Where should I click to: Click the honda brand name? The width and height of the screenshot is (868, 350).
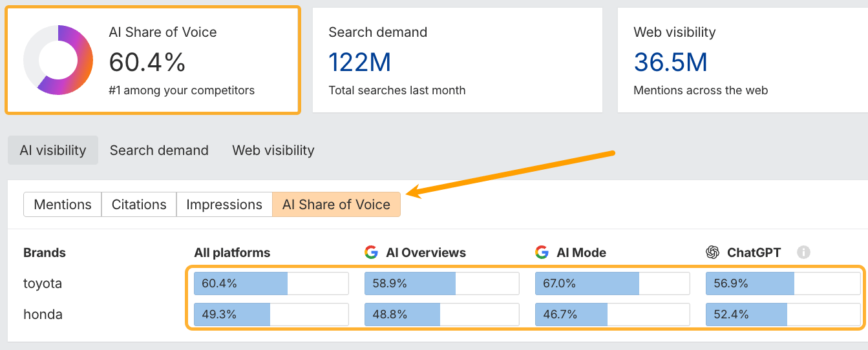click(43, 314)
